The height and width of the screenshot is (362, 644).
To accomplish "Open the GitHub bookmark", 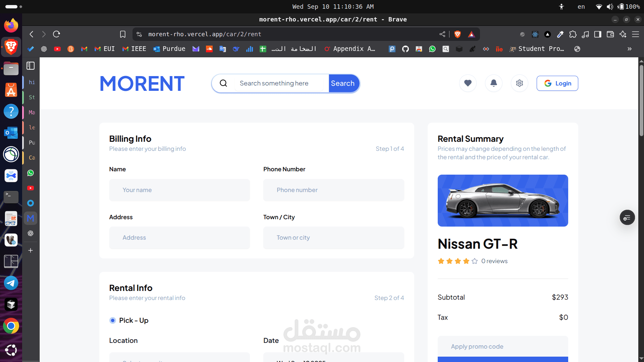I will click(406, 49).
